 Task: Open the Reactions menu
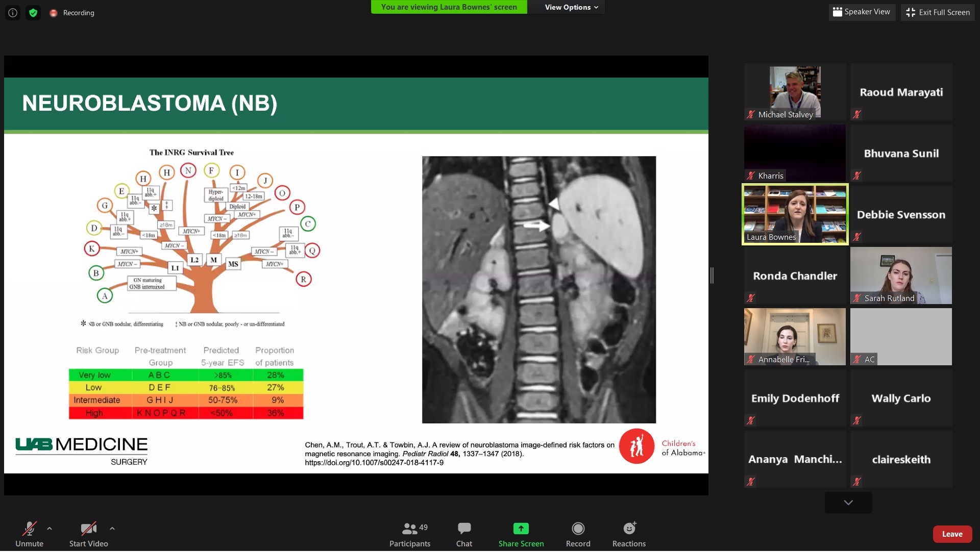pos(629,535)
